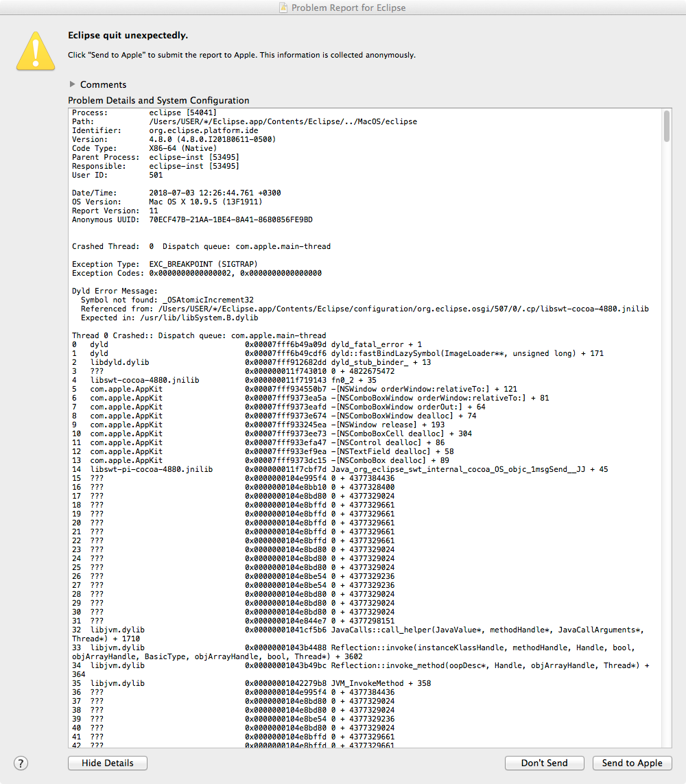Viewport: 686px width, 784px height.
Task: Click version '4.8.0 (4.8.0.I20180611-0500)'
Action: click(x=213, y=139)
